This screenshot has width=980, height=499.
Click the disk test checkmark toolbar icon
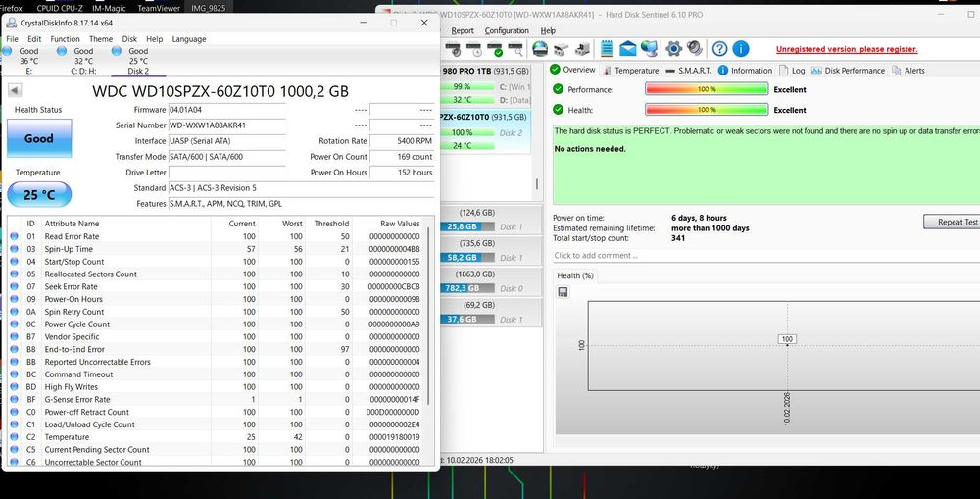494,49
